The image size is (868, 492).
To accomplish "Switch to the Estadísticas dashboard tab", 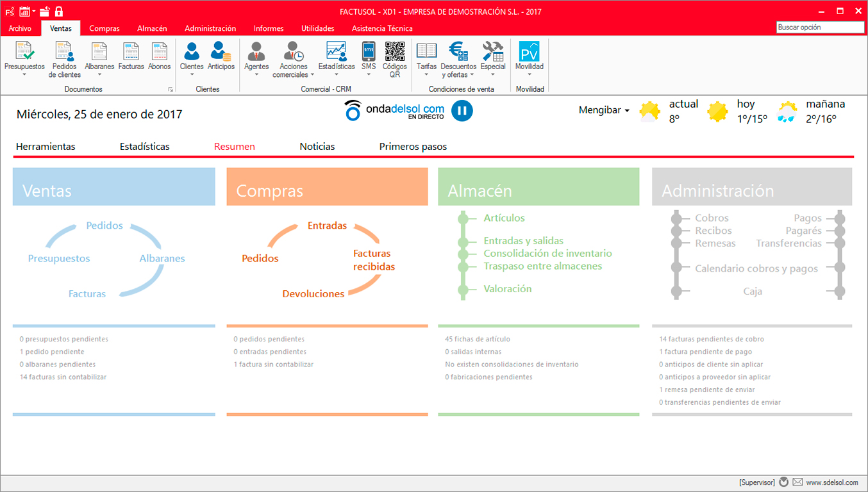I will pos(145,147).
